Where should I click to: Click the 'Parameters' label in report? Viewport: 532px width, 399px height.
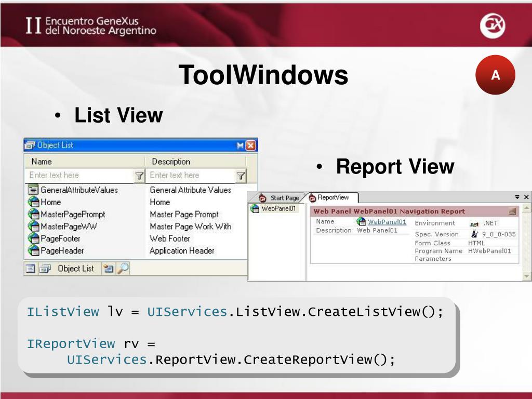click(x=433, y=259)
